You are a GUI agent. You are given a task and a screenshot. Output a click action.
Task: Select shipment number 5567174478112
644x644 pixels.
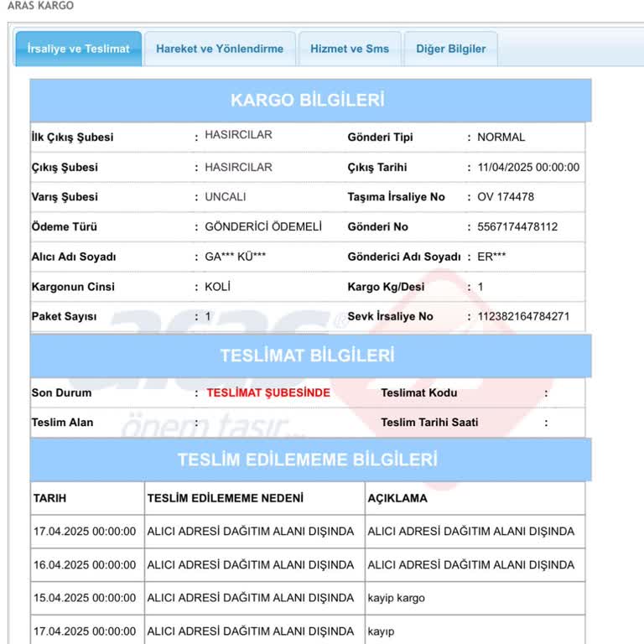pos(517,226)
